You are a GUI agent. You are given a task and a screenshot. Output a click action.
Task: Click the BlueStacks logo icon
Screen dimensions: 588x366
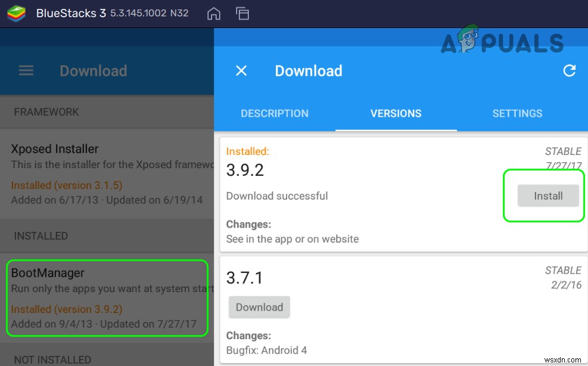pyautogui.click(x=16, y=13)
